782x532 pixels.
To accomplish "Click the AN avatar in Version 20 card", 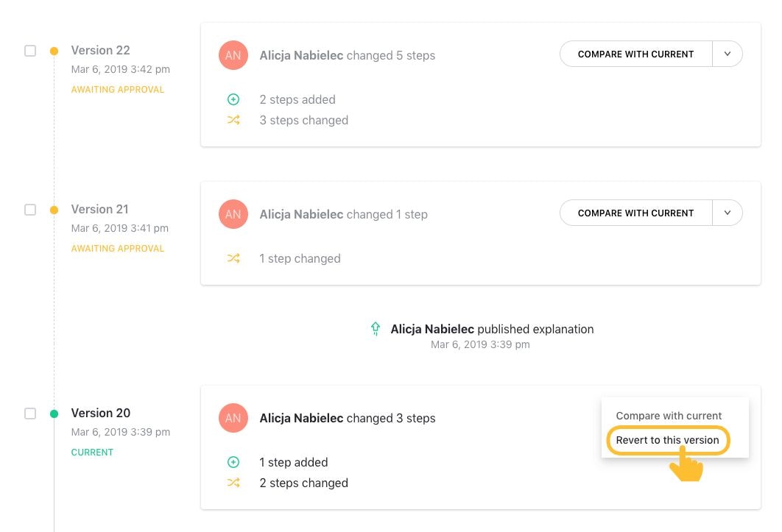I will pyautogui.click(x=233, y=418).
